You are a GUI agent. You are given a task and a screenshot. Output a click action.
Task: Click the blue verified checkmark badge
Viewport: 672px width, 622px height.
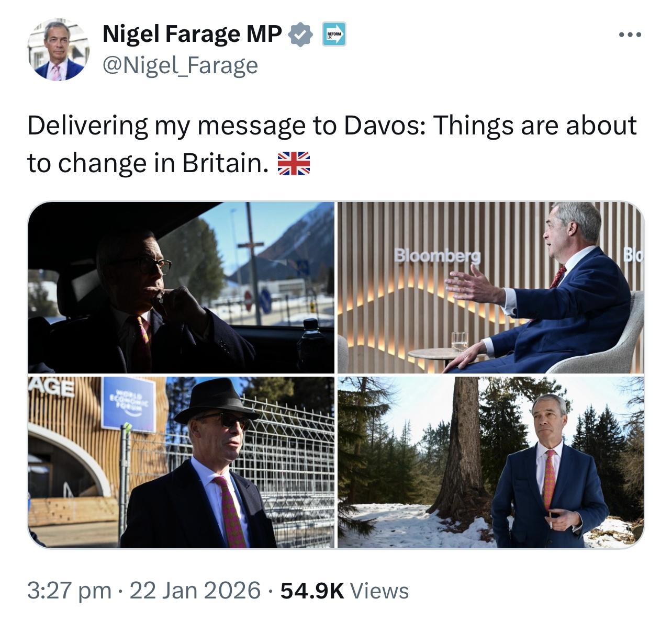pyautogui.click(x=301, y=35)
